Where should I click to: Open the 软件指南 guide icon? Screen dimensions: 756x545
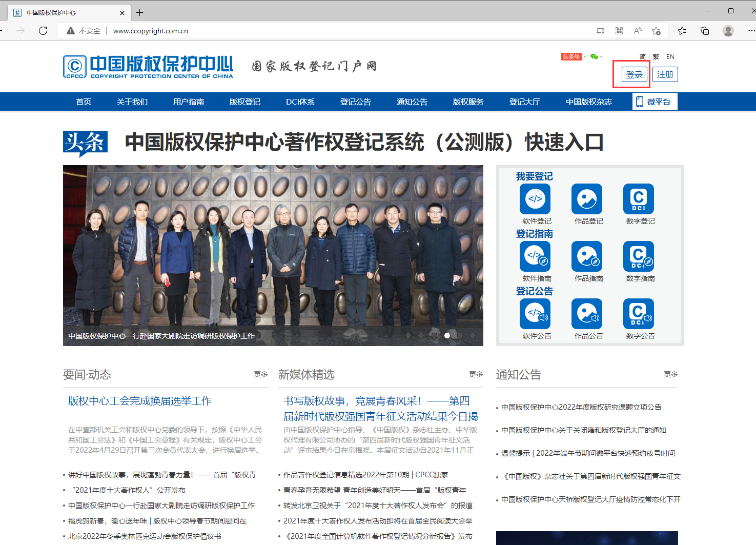click(535, 256)
